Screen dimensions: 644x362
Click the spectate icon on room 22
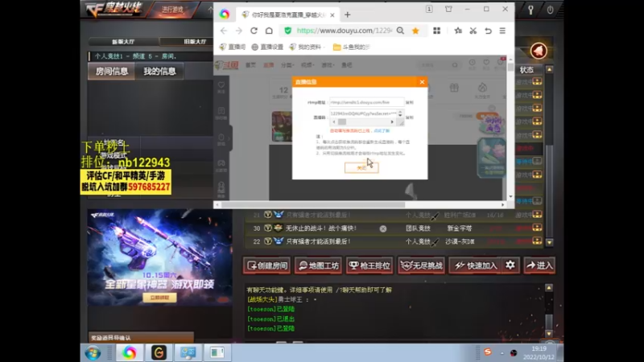coord(537,241)
